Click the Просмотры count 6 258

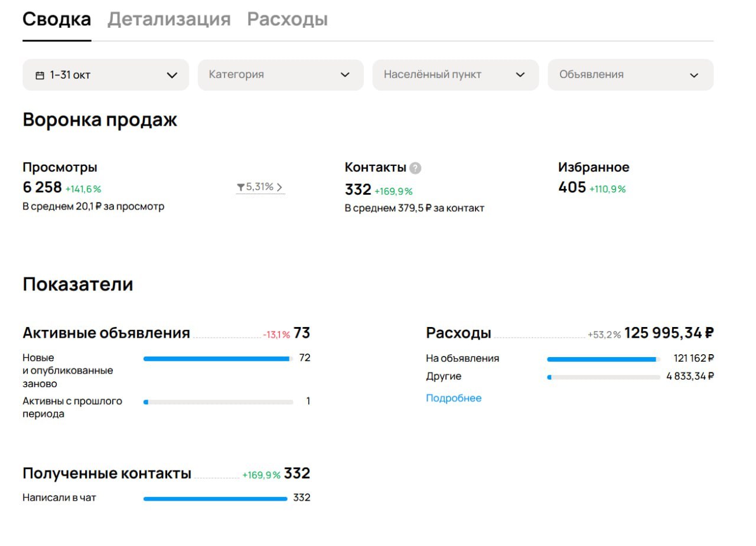click(x=42, y=187)
